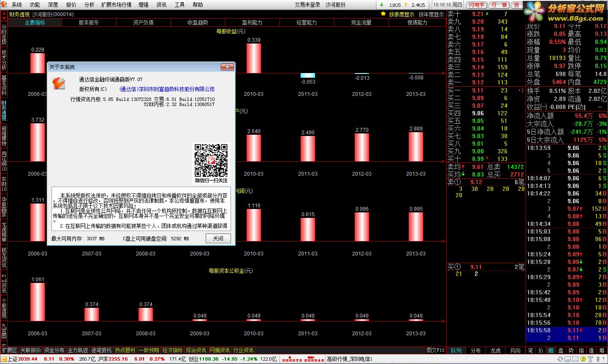Click the 资金分布 bottom tab

point(54,350)
